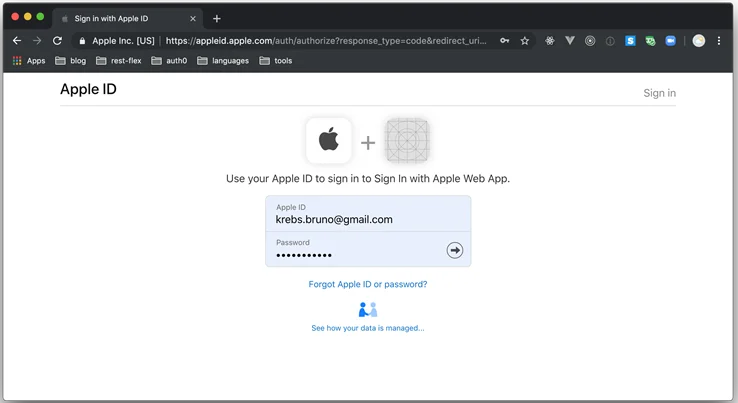Open the blue S extension icon
The height and width of the screenshot is (403, 738).
[630, 41]
